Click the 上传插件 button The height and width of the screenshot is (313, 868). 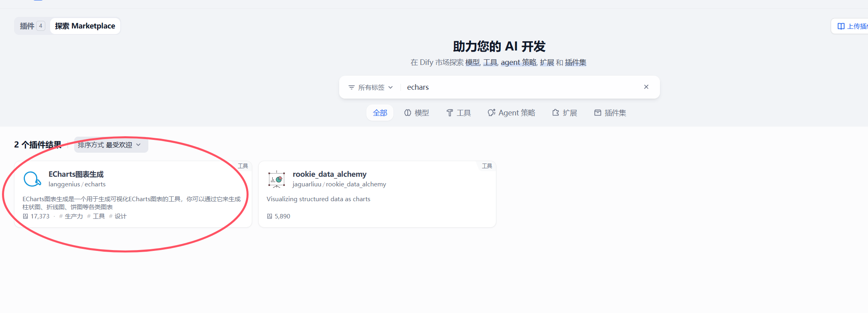coord(850,26)
